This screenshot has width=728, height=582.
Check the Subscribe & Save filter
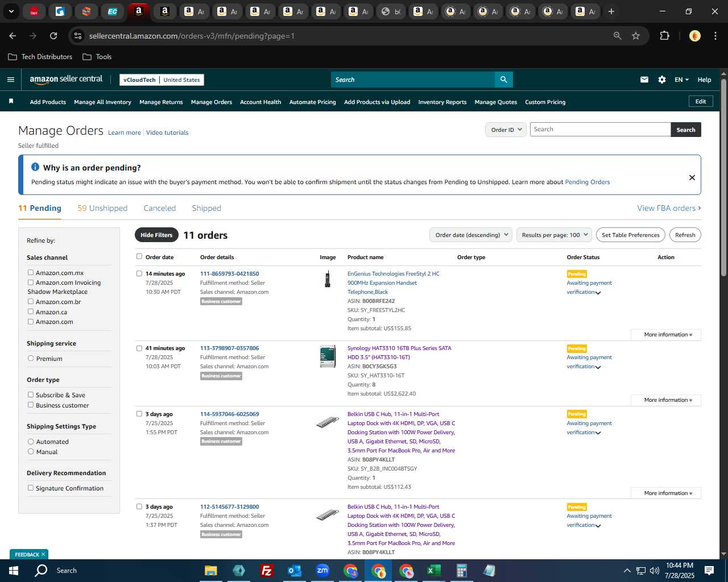click(x=31, y=395)
